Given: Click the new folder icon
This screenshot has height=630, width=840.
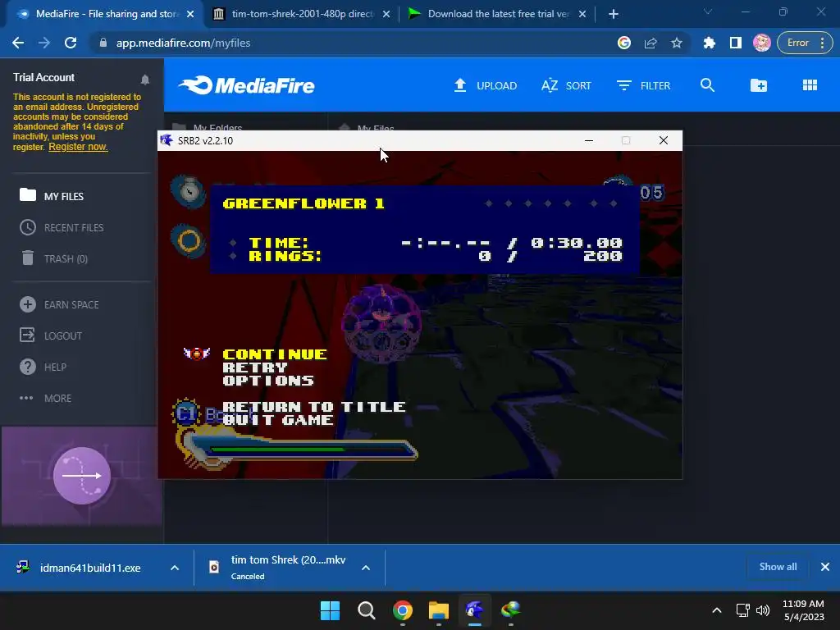Looking at the screenshot, I should click(x=758, y=85).
